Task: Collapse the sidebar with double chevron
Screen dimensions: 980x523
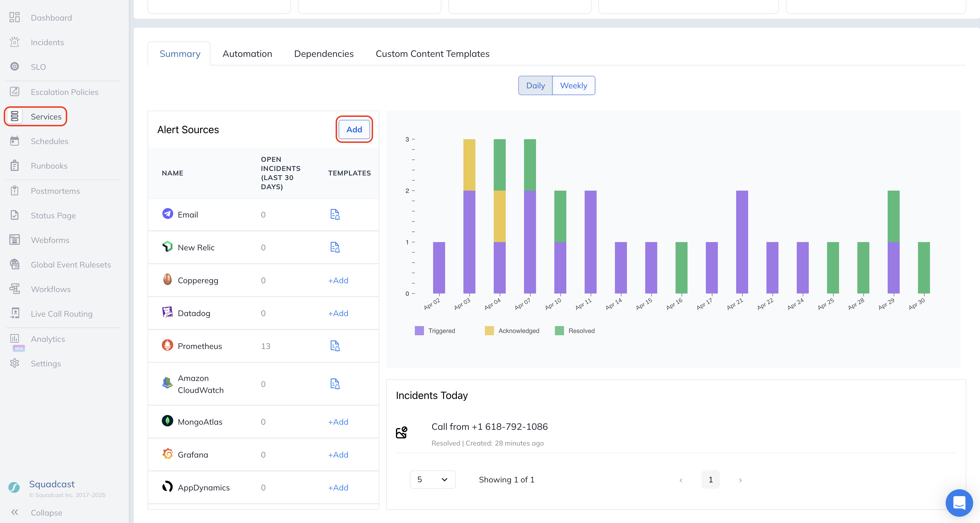Action: pyautogui.click(x=15, y=512)
